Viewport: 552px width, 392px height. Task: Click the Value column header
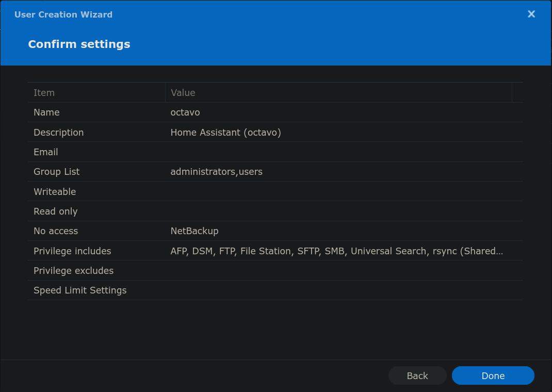[x=183, y=93]
